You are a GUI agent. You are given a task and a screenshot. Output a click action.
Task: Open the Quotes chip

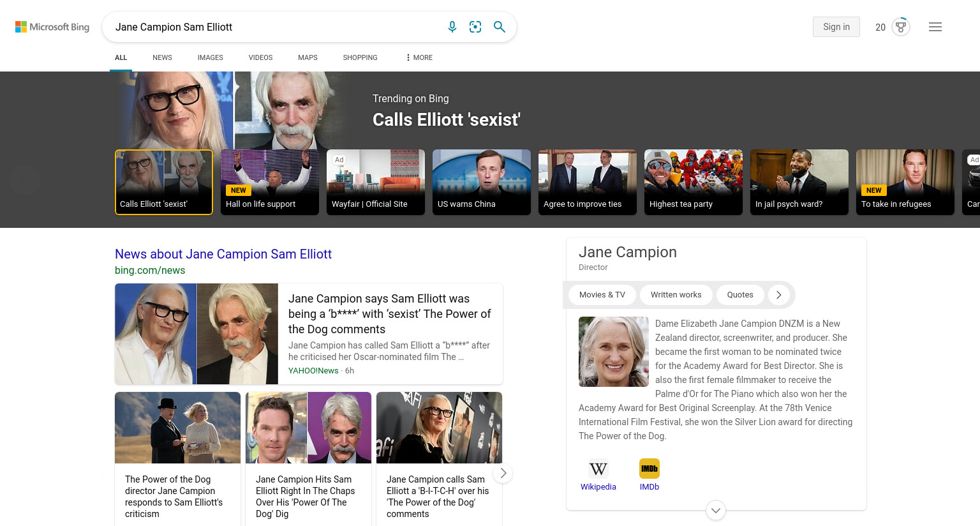[740, 295]
